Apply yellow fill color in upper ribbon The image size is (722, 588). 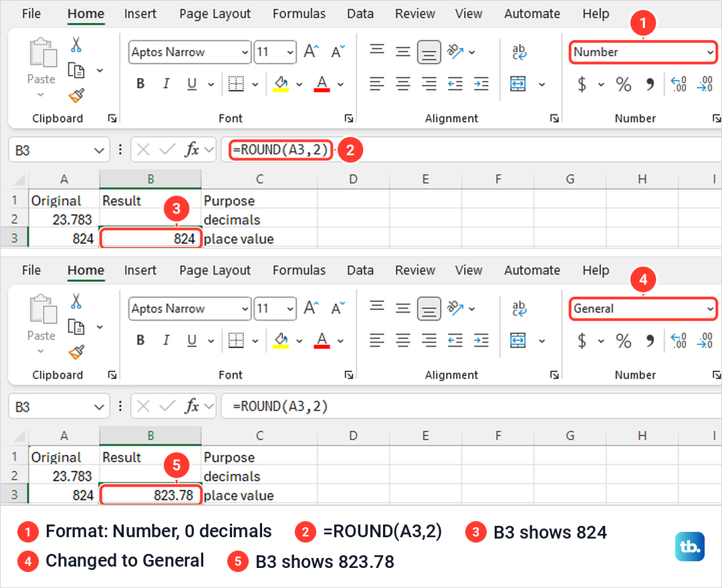pyautogui.click(x=281, y=84)
